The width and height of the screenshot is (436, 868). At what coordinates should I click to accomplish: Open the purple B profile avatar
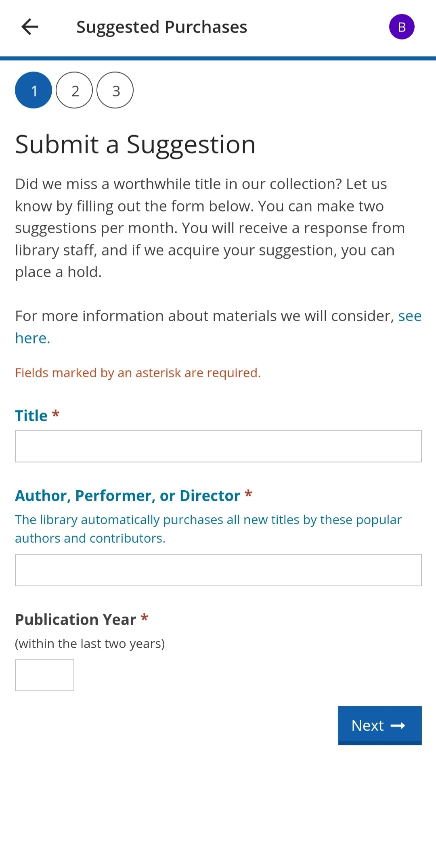pyautogui.click(x=402, y=27)
